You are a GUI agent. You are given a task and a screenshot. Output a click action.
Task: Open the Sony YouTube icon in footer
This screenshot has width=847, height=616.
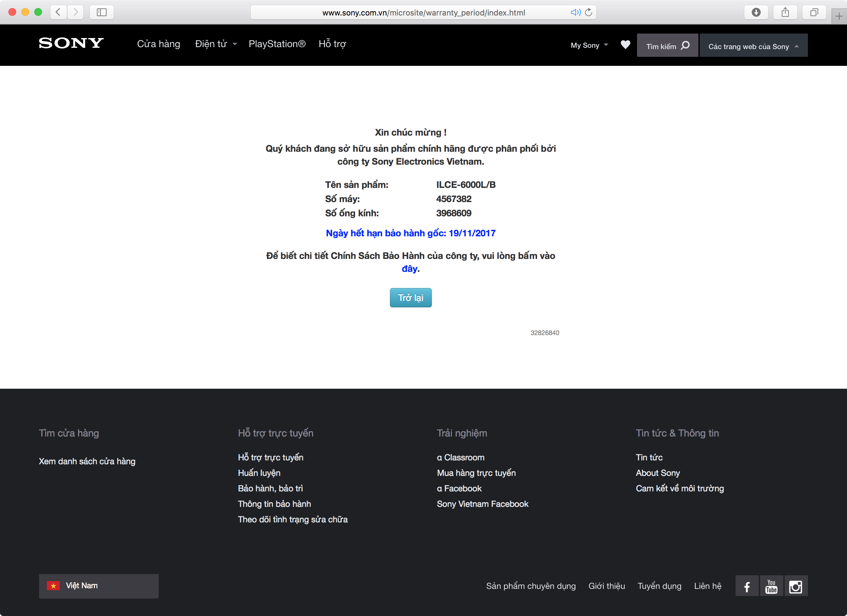[x=771, y=586]
